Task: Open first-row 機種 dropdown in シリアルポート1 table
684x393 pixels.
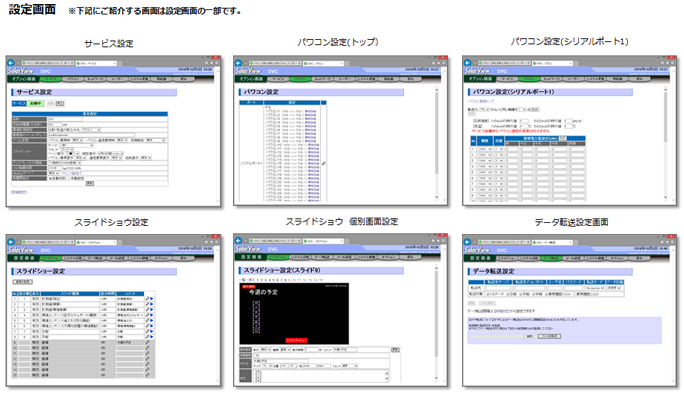Action: (x=485, y=149)
